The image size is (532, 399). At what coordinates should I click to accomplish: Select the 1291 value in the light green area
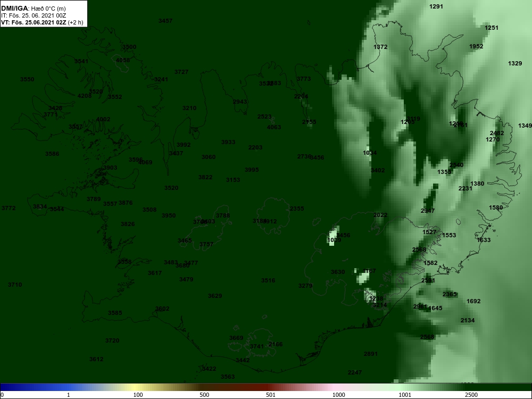(x=436, y=6)
